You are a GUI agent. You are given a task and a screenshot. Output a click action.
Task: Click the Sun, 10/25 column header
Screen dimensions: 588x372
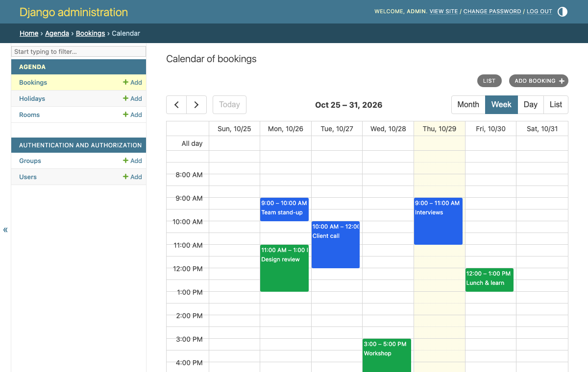point(234,129)
